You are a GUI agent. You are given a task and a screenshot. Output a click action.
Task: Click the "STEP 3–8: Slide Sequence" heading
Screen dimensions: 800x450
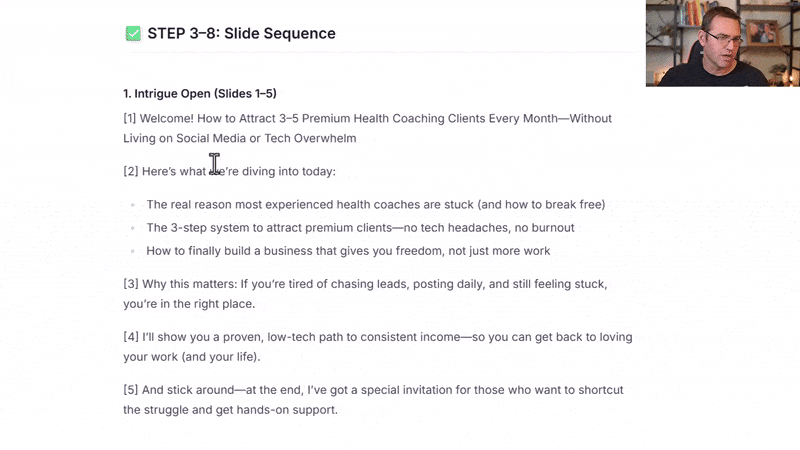click(x=241, y=34)
